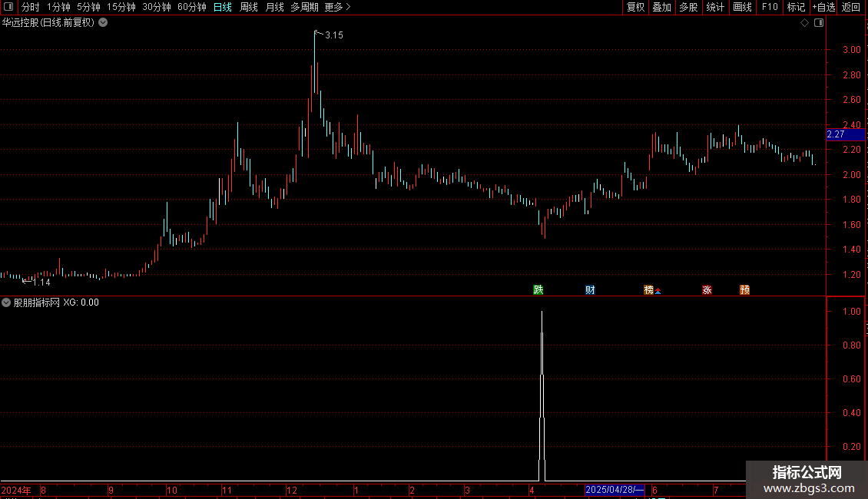Click the 1.00 indicator axis label
The width and height of the screenshot is (868, 499).
[851, 312]
